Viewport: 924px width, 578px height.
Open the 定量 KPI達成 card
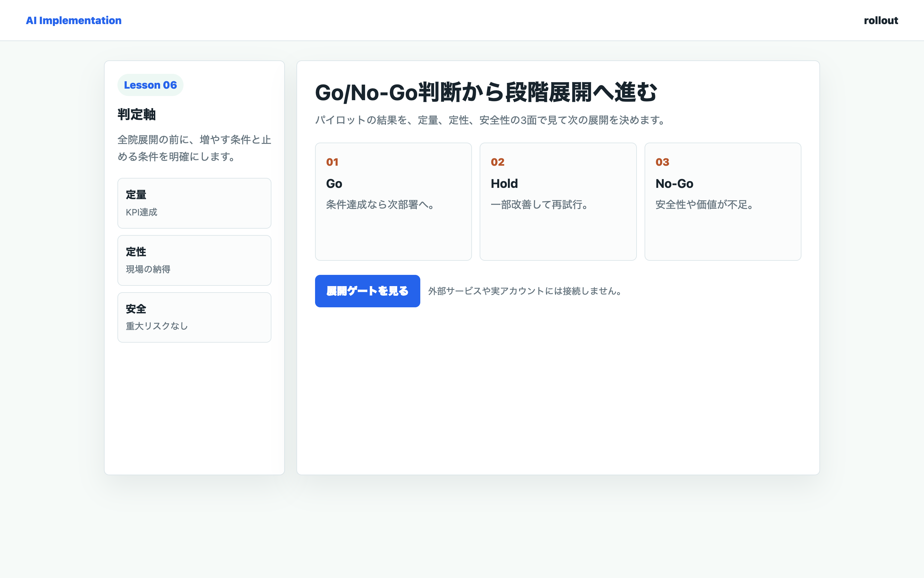coord(194,203)
